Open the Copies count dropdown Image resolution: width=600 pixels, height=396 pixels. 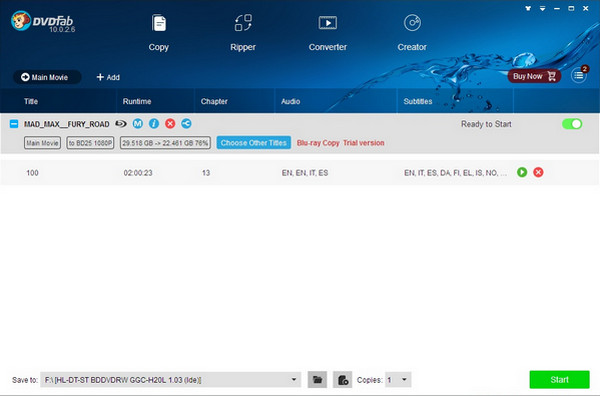click(x=398, y=380)
